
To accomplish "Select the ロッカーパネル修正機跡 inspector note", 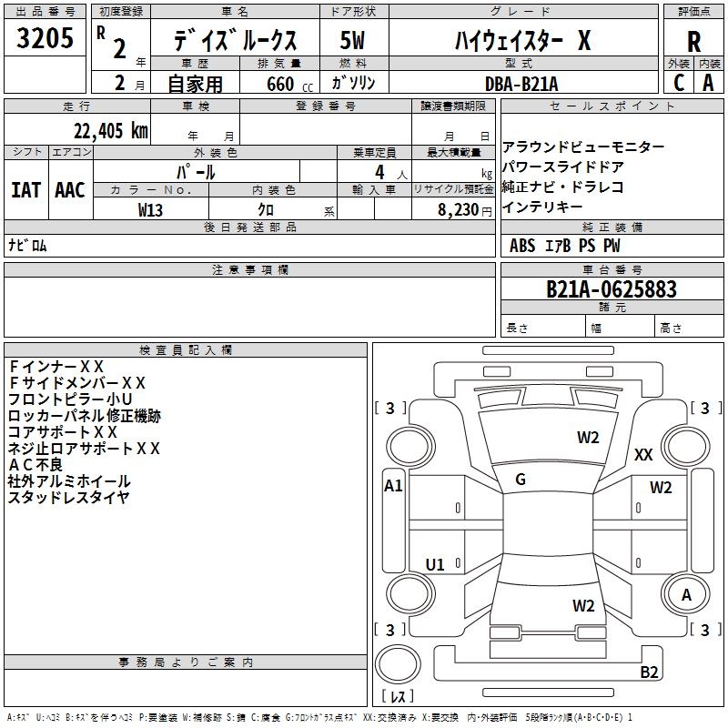I will (x=84, y=416).
